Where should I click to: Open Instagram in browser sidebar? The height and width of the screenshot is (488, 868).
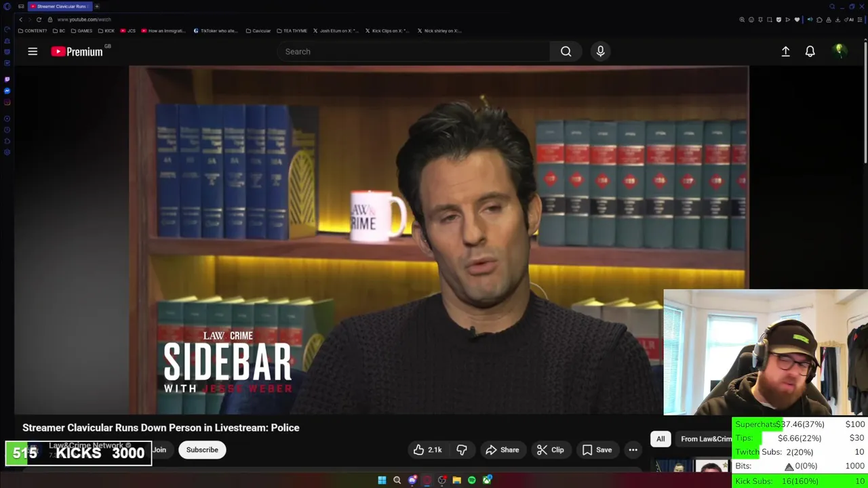[x=7, y=102]
